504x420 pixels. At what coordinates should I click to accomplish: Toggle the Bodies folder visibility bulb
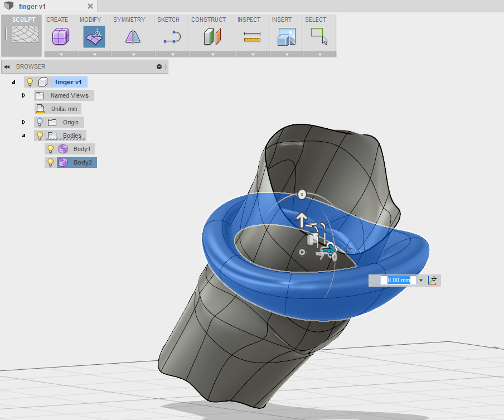point(40,136)
